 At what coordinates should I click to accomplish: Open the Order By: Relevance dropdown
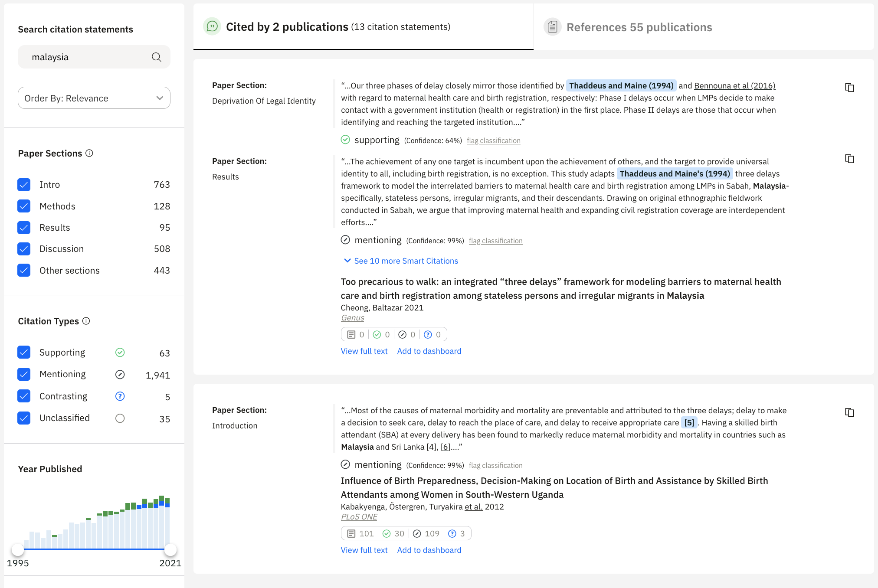[94, 98]
